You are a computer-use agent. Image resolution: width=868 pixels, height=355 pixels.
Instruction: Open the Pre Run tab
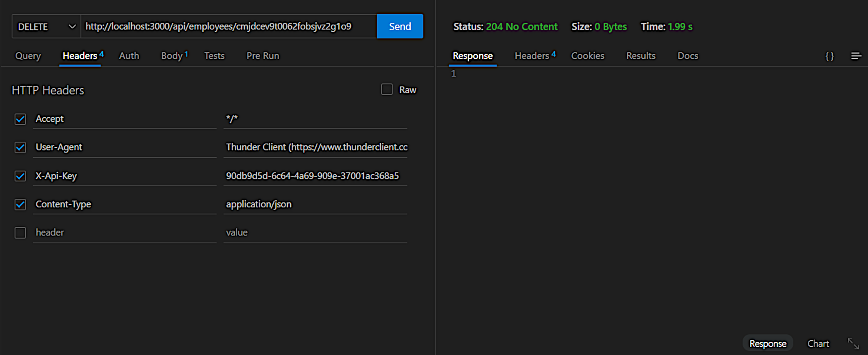point(263,56)
